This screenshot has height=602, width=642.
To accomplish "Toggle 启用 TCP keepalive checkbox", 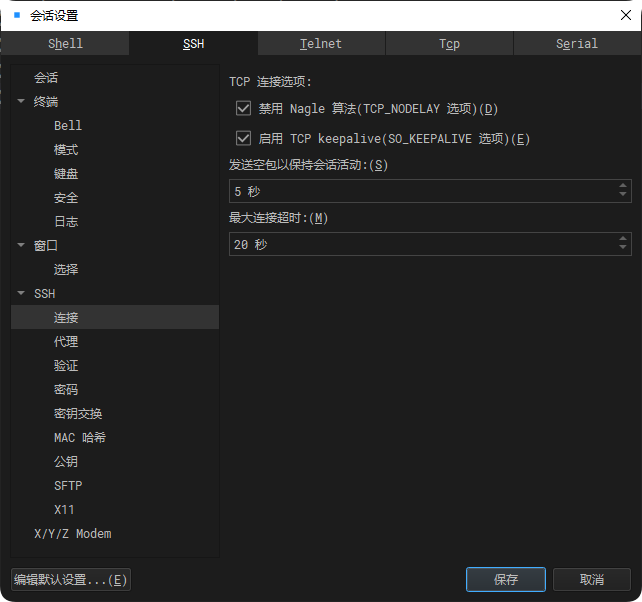I will (x=243, y=138).
